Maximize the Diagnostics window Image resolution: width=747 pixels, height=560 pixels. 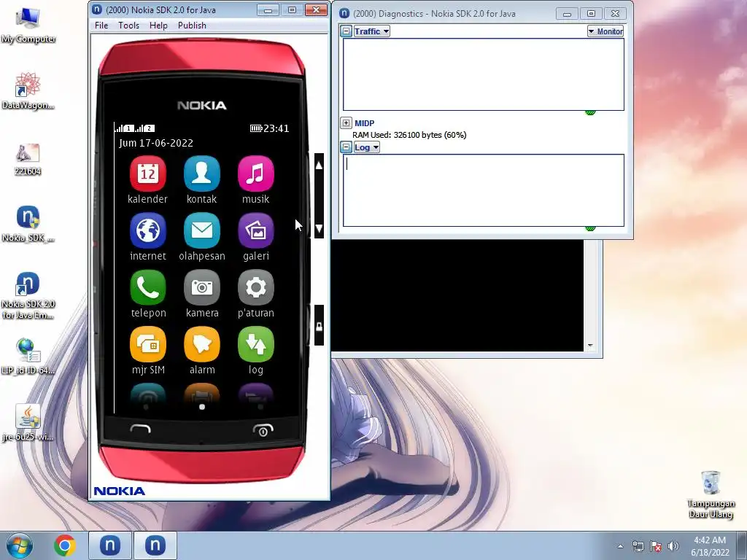[591, 14]
